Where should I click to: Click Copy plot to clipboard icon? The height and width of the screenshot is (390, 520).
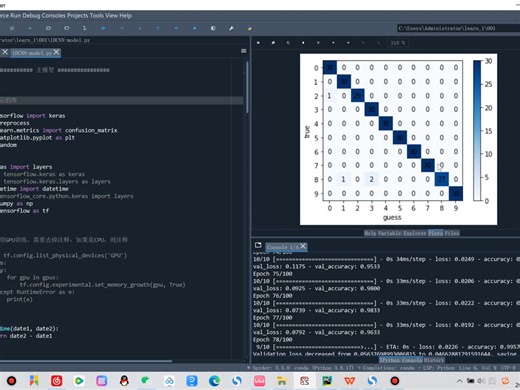coord(288,43)
